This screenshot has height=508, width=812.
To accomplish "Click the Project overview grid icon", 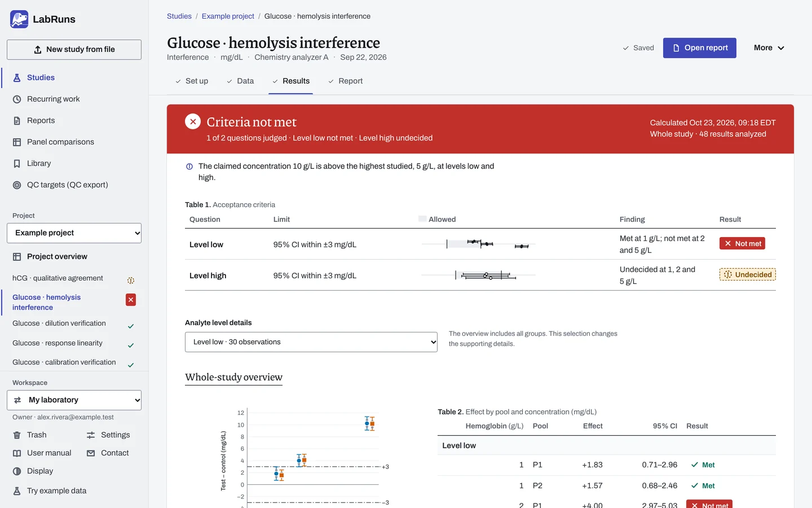I will point(17,257).
